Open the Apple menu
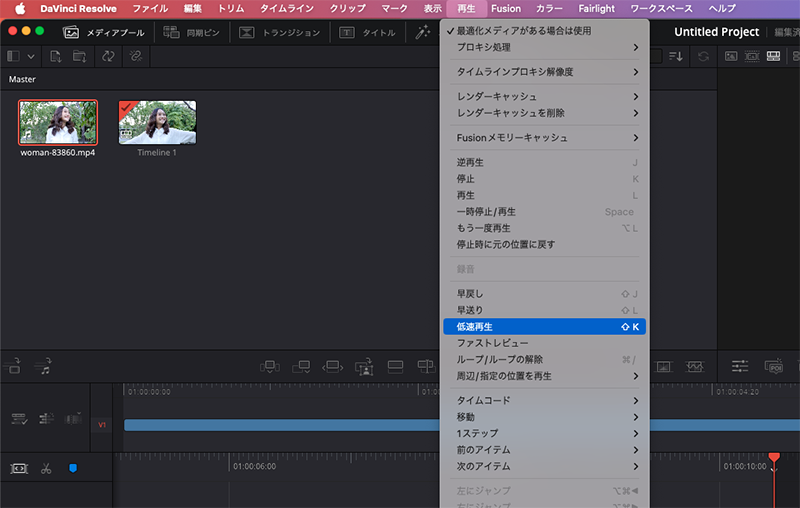Screen dimensions: 800x508 click(x=20, y=9)
